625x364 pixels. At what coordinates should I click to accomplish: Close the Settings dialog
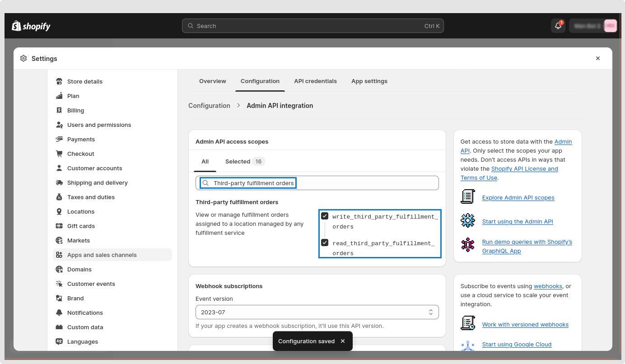pos(598,58)
